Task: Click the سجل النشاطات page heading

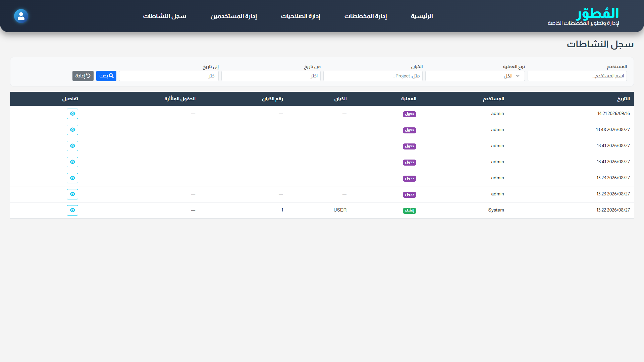Action: [x=600, y=44]
